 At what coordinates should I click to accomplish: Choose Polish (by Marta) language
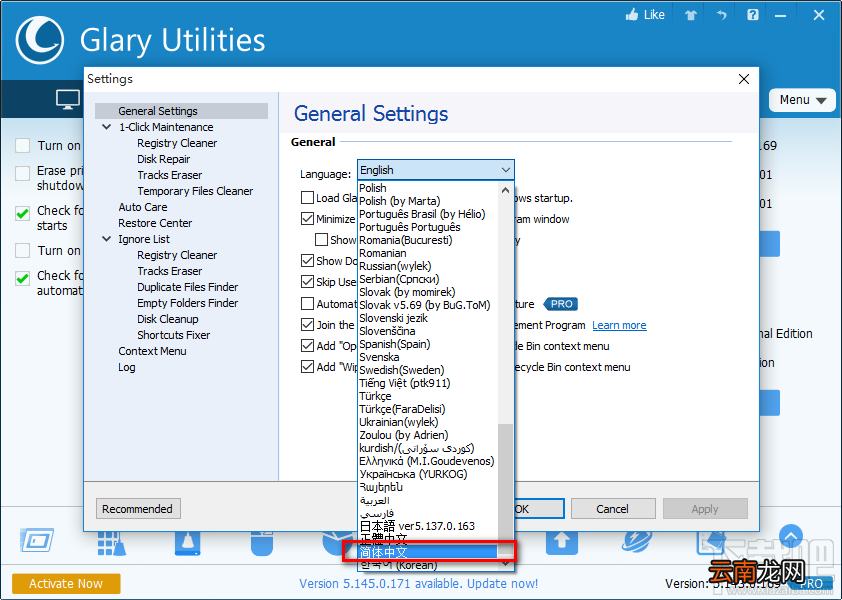(x=428, y=201)
